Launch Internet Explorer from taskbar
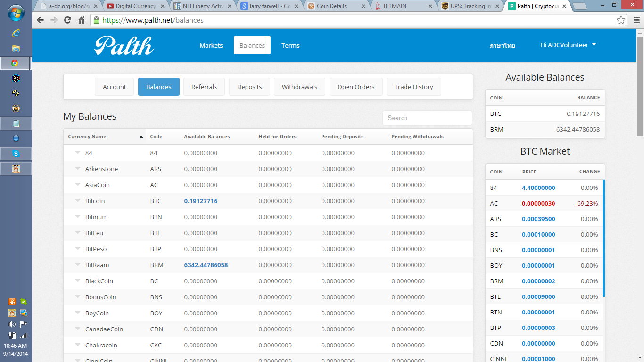The width and height of the screenshot is (644, 362). coord(16,33)
